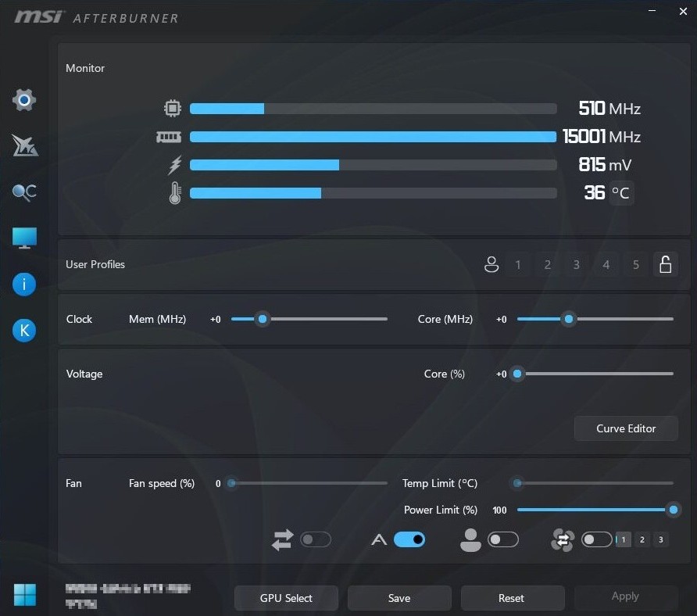Click the Fan speed (%) slider handle

[x=231, y=483]
